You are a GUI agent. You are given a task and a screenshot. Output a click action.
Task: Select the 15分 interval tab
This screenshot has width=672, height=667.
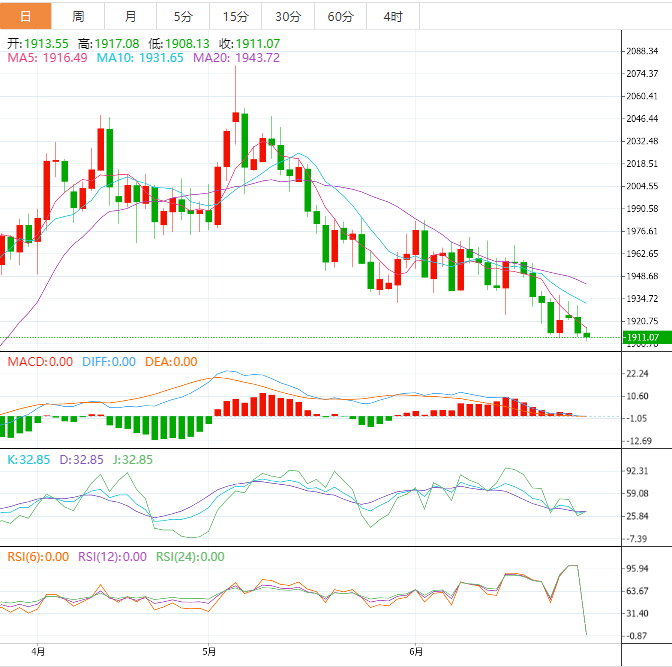coord(236,16)
